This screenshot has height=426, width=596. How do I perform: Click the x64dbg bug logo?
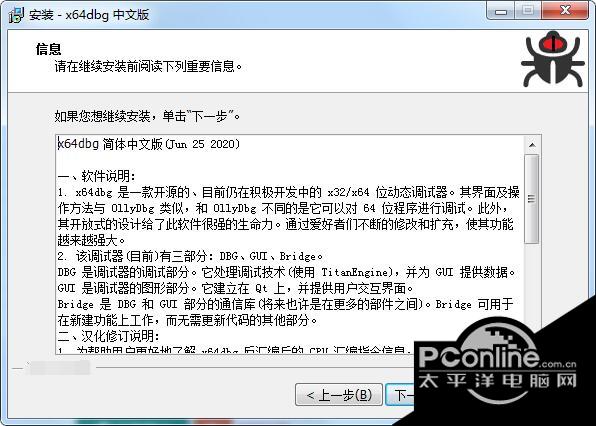553,59
